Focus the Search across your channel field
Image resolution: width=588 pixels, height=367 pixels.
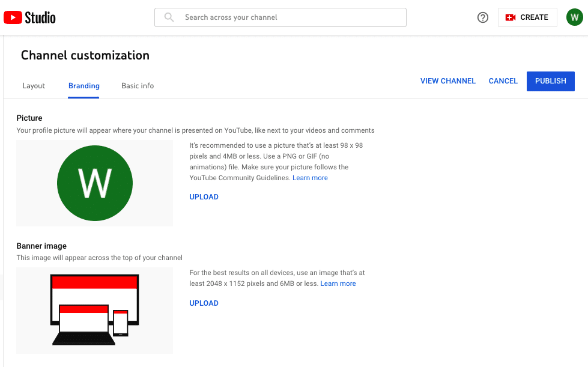(x=280, y=17)
